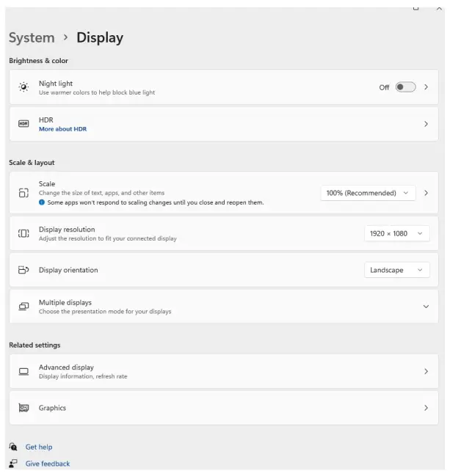Screen dimensions: 450x476
Task: Open the Advanced display settings row
Action: pos(220,372)
